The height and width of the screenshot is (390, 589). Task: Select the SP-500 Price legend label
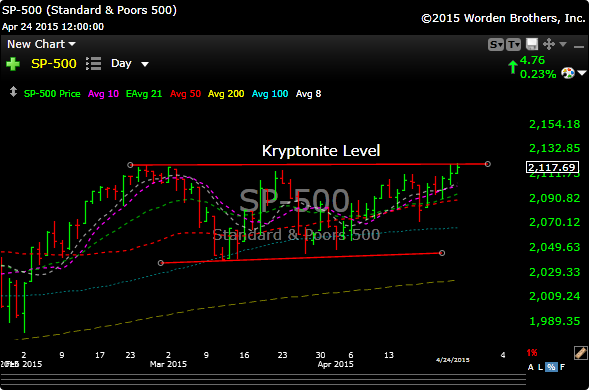coord(52,94)
